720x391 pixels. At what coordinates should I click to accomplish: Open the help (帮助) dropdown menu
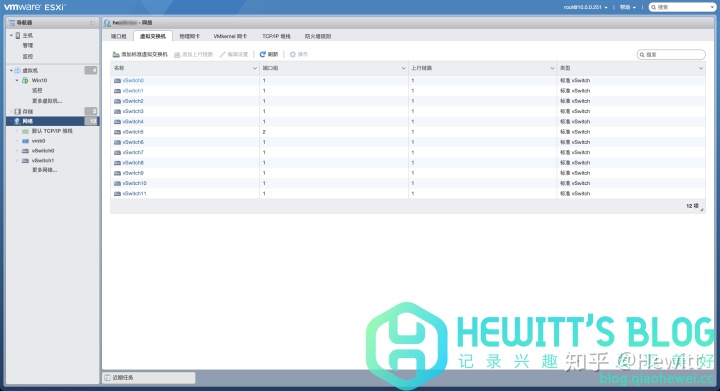628,7
